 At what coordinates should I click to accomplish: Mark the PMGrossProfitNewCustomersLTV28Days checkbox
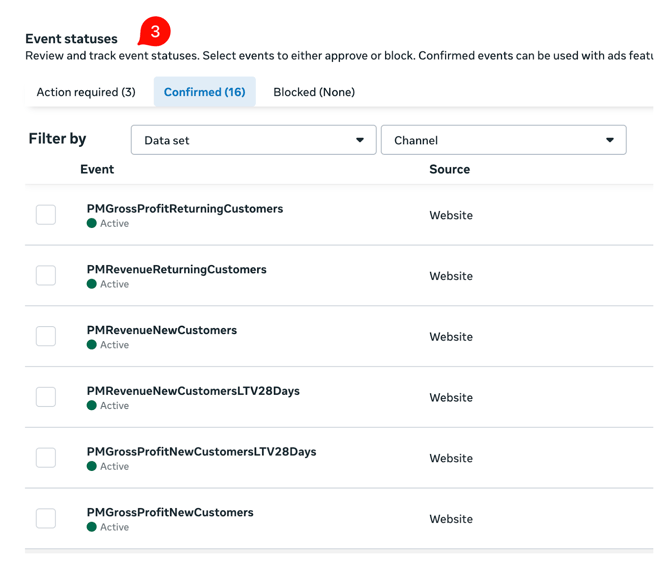pos(46,458)
